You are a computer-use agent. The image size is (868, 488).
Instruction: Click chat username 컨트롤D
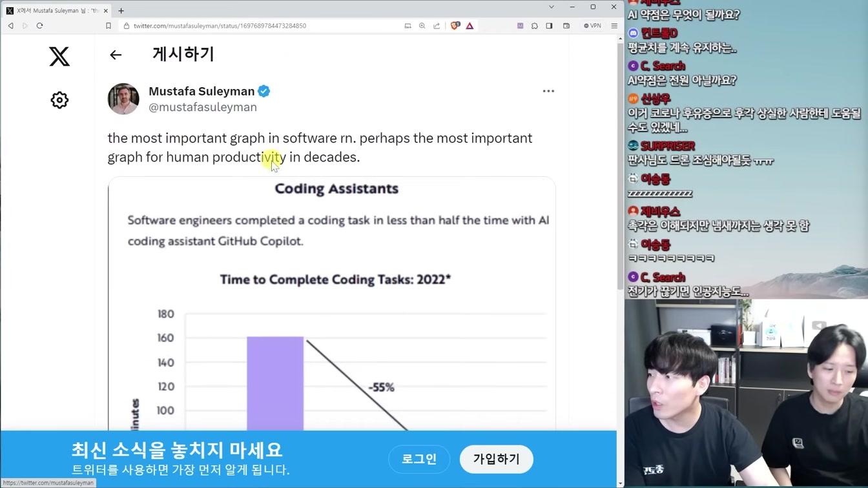tap(659, 33)
